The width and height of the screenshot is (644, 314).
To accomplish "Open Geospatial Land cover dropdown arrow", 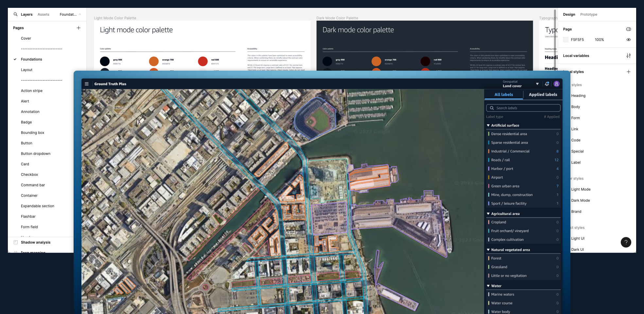I will pos(537,84).
